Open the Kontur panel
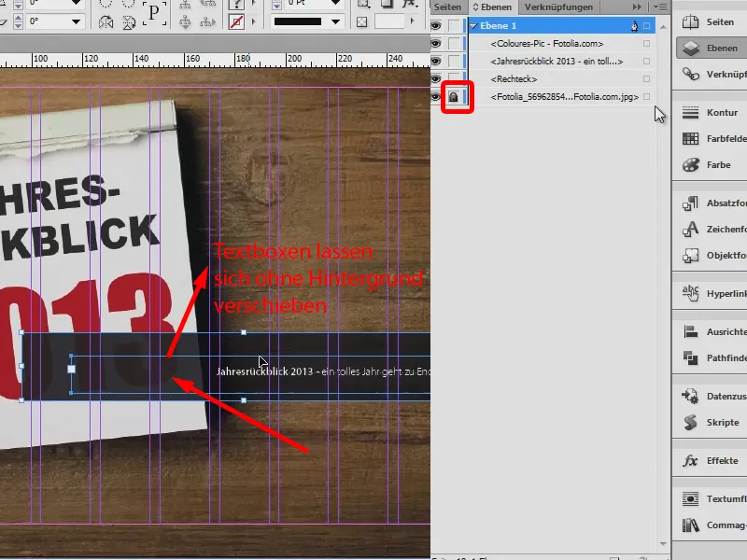 click(x=712, y=112)
